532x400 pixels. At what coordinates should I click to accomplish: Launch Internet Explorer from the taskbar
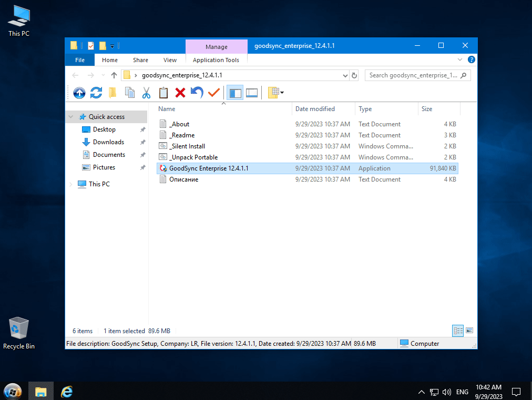pos(66,392)
